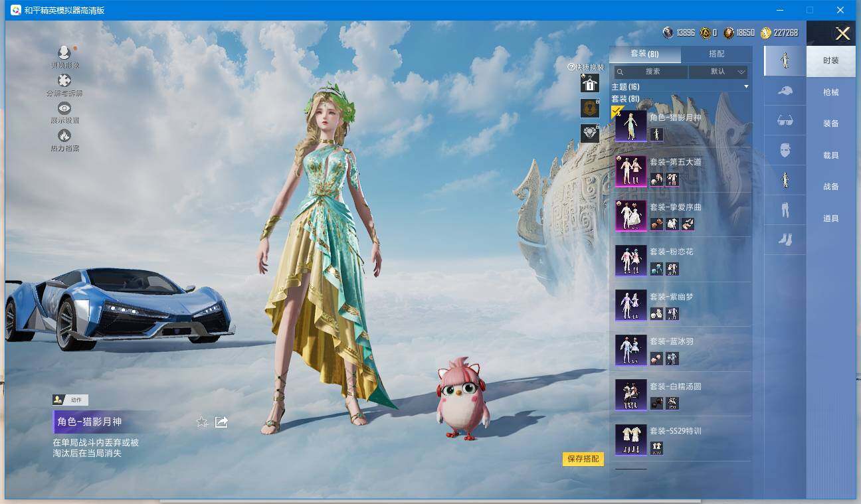
Task: Open the 道具 items tab
Action: click(x=831, y=218)
